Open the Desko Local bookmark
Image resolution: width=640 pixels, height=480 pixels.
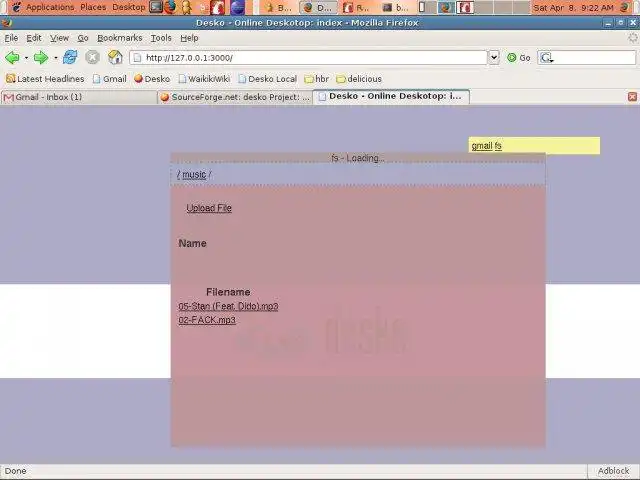[x=267, y=79]
